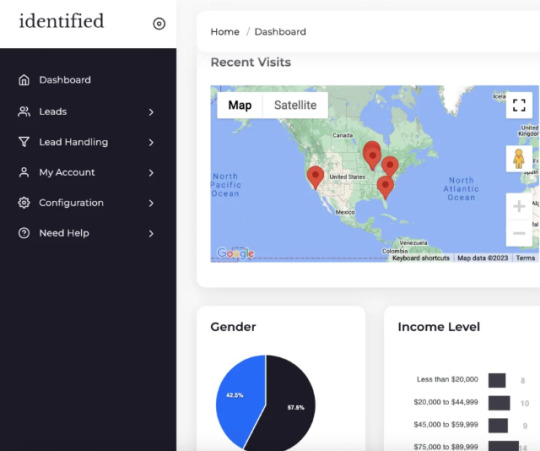Click the Venezuela map label
The image size is (540, 451).
(413, 243)
